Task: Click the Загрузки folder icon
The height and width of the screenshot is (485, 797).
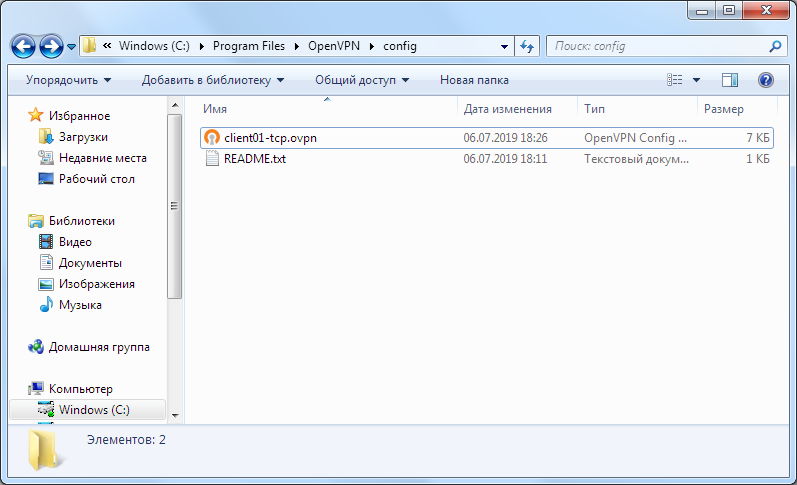Action: 46,136
